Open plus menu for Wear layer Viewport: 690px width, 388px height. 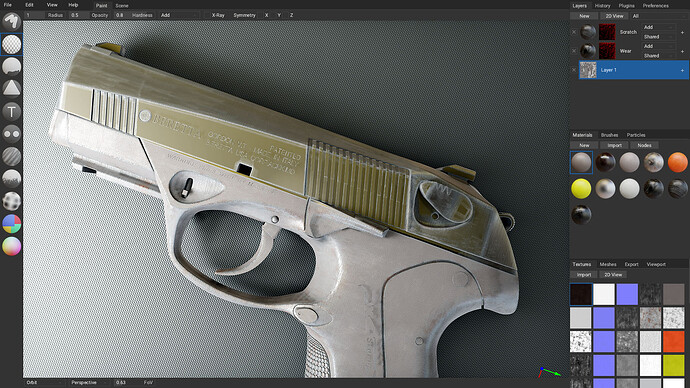point(682,51)
